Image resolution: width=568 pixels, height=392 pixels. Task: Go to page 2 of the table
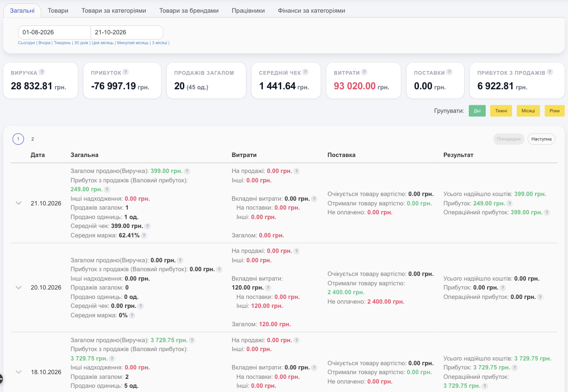click(x=33, y=139)
